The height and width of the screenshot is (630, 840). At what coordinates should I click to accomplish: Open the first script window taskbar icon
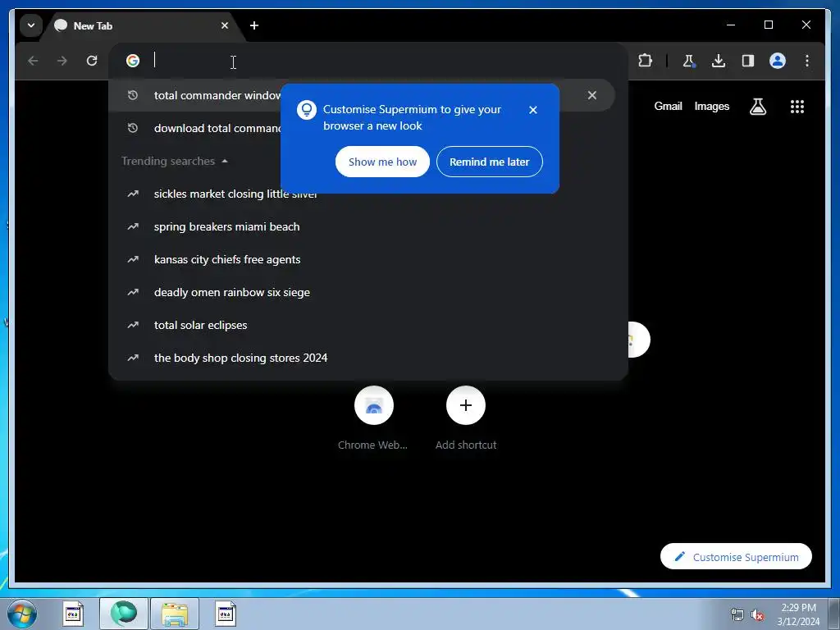pos(73,614)
